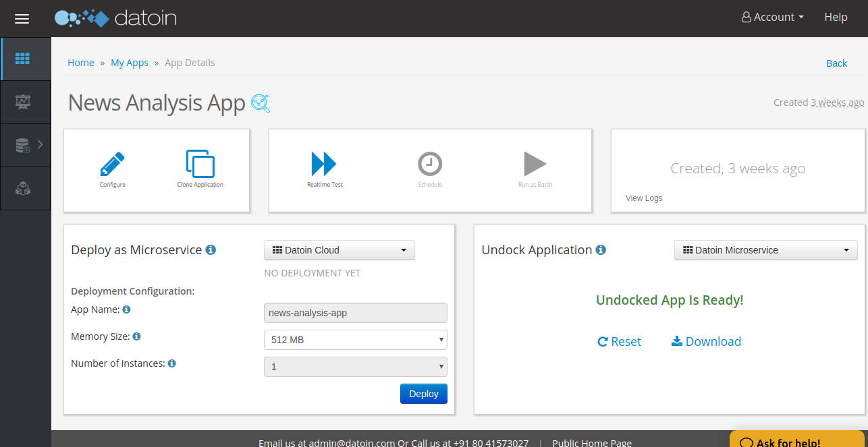Start the Realtime Test
Viewport: 868px width, 447px height.
point(324,164)
